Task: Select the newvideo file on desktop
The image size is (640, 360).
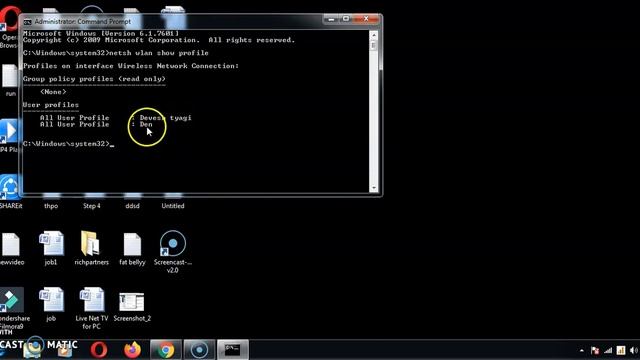Action: [x=11, y=248]
